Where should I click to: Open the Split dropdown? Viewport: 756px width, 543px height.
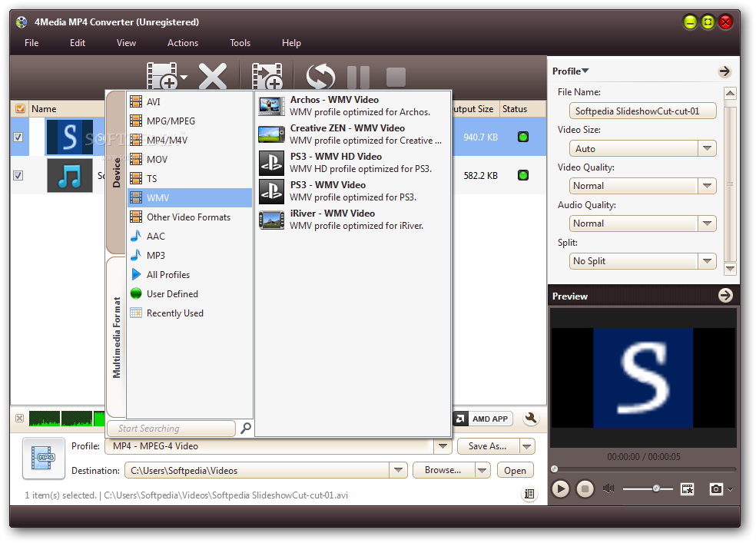[x=707, y=261]
